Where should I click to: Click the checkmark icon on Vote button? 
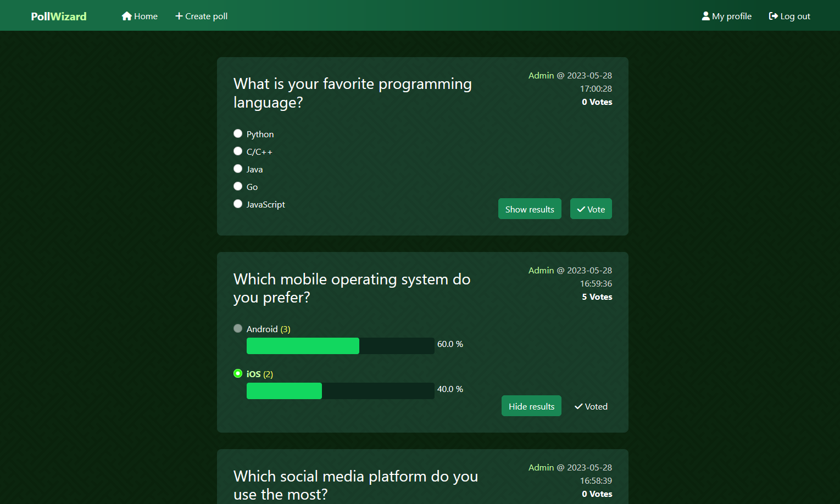[581, 209]
